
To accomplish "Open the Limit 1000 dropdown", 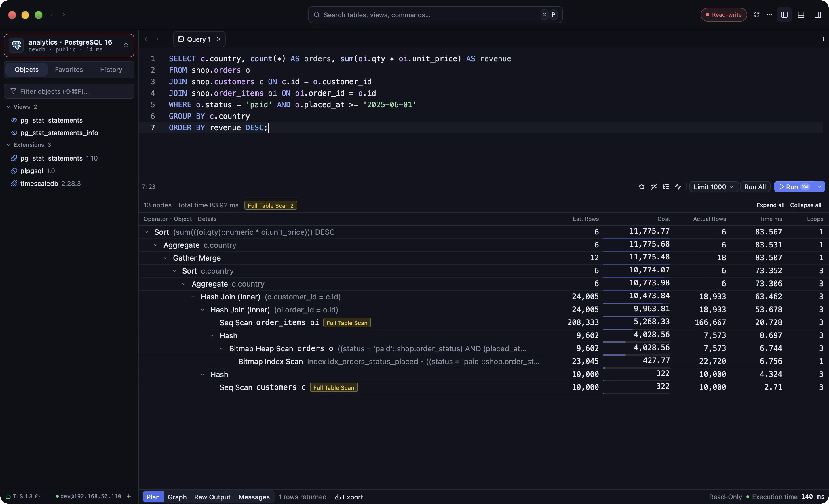I will coord(714,187).
